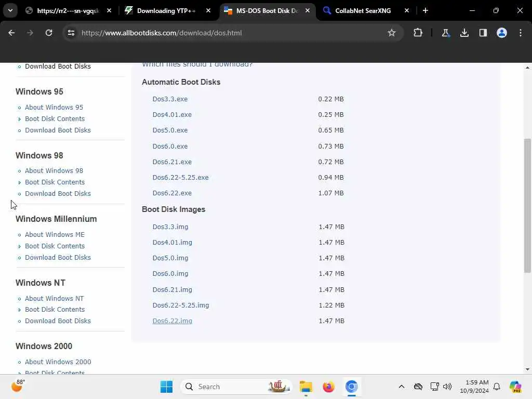The height and width of the screenshot is (399, 532).
Task: Toggle the browser side panel icon
Action: [483, 33]
